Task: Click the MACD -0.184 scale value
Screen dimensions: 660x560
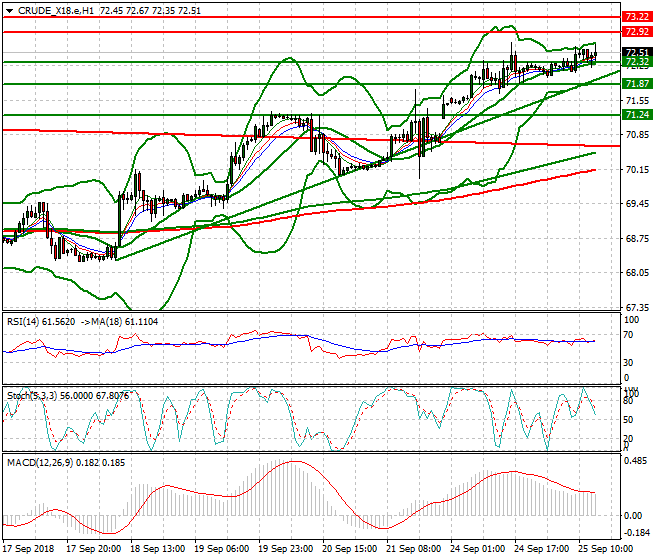Action: [x=637, y=533]
